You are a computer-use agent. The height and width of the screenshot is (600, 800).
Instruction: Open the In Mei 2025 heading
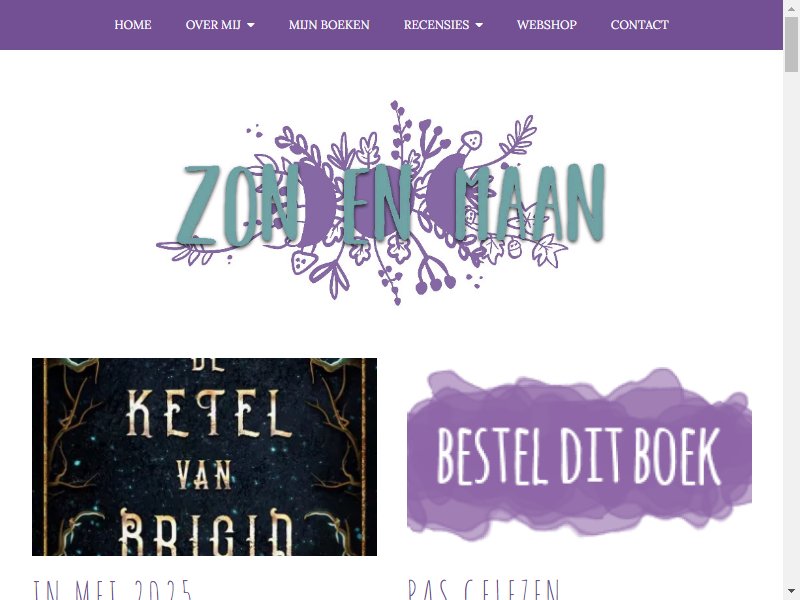pyautogui.click(x=112, y=590)
